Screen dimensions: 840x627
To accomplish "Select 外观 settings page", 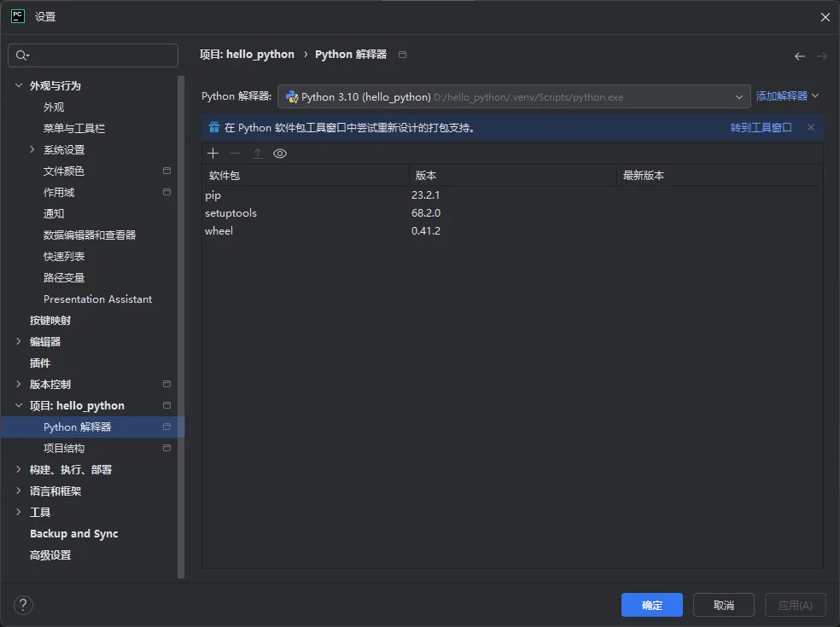I will tap(54, 107).
